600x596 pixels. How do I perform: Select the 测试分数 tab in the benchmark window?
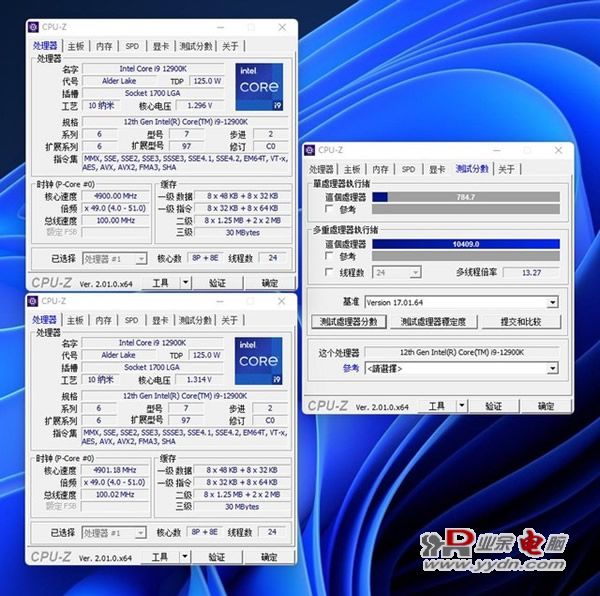(472, 169)
